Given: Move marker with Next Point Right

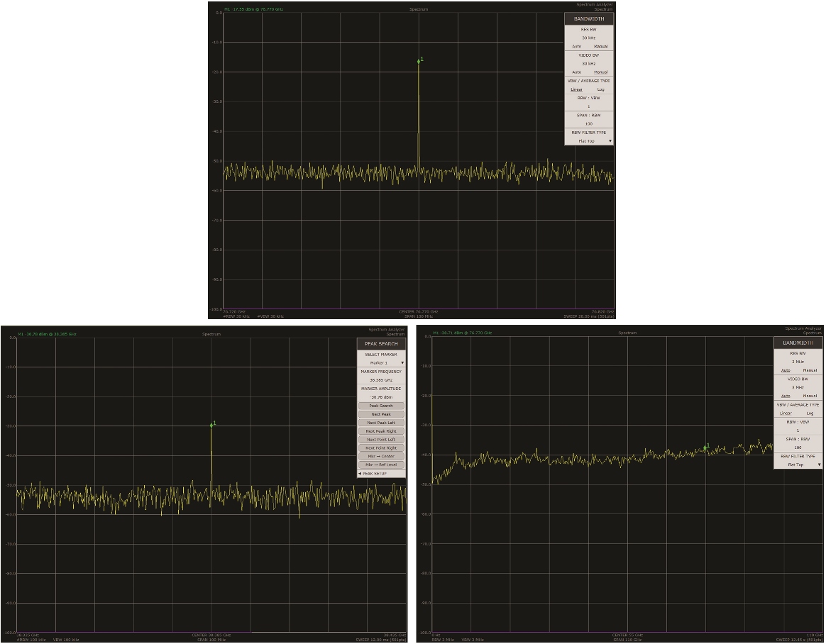Looking at the screenshot, I should (x=382, y=448).
